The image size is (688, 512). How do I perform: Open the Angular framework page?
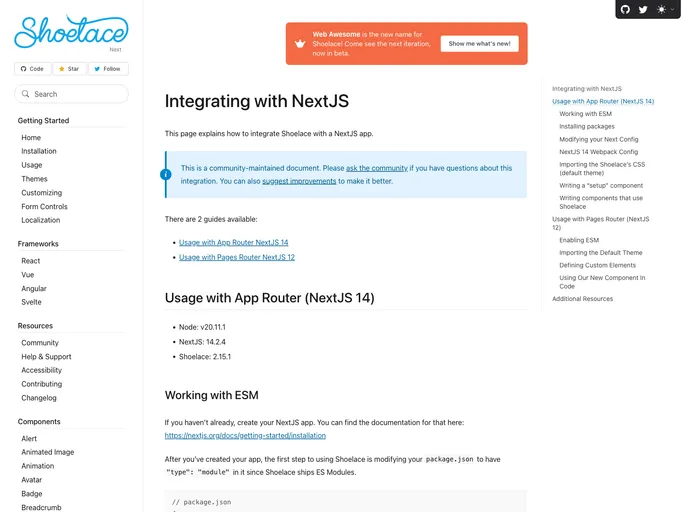click(34, 288)
